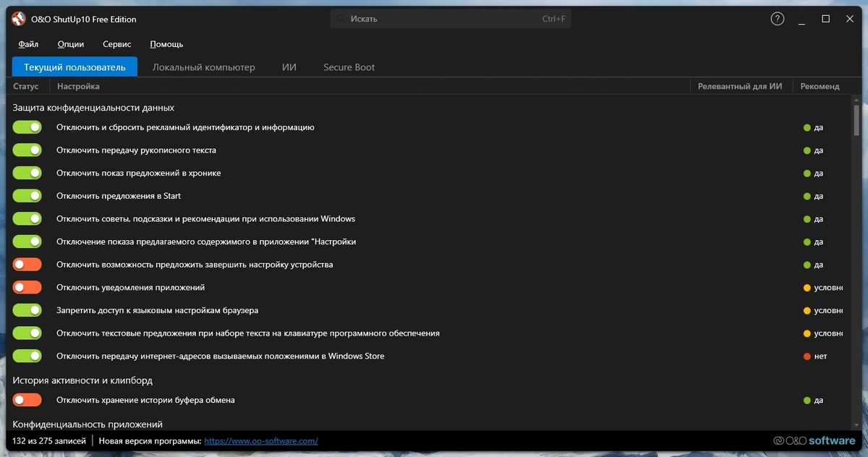Screen dimensions: 868x457
Task: Click the O&O software logo in status bar
Action: (x=814, y=440)
